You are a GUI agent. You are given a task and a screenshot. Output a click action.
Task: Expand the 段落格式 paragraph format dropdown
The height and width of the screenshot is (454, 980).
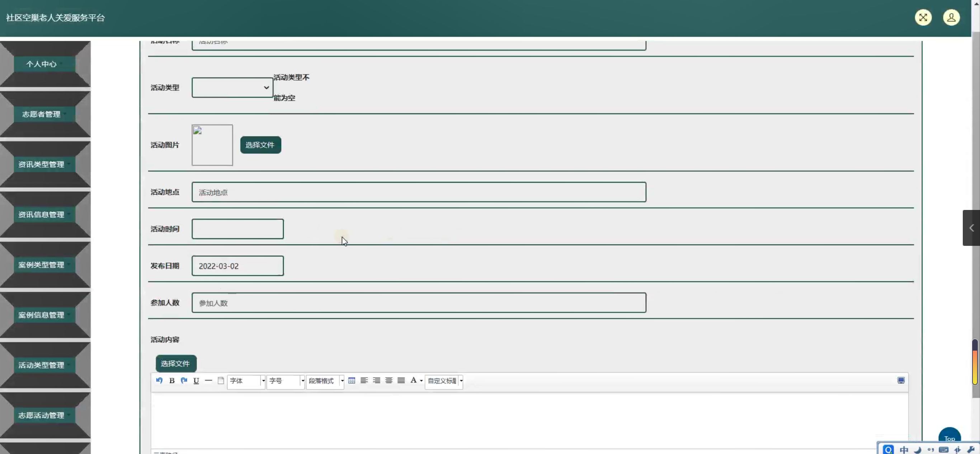[342, 381]
